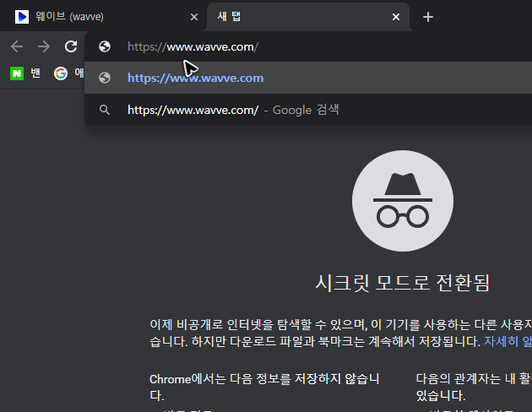Viewport: 532px width, 412px height.
Task: Click the incognito hat-and-glasses icon
Action: [x=403, y=201]
